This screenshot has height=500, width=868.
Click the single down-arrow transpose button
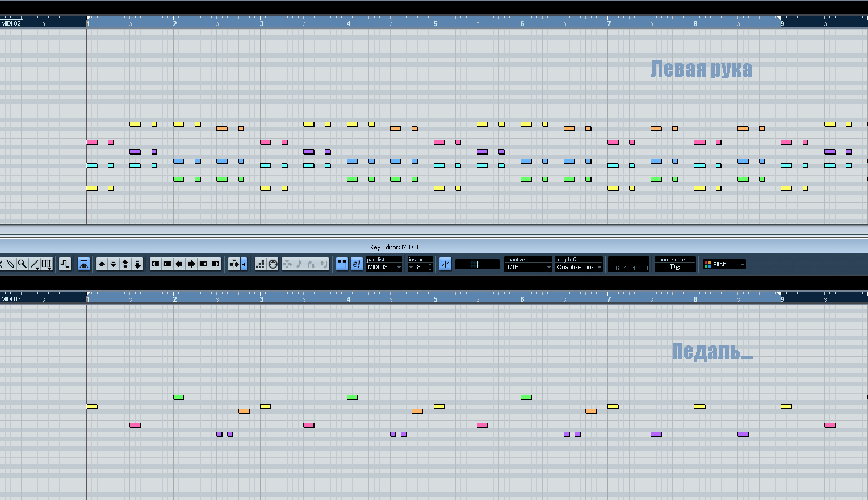coord(113,264)
